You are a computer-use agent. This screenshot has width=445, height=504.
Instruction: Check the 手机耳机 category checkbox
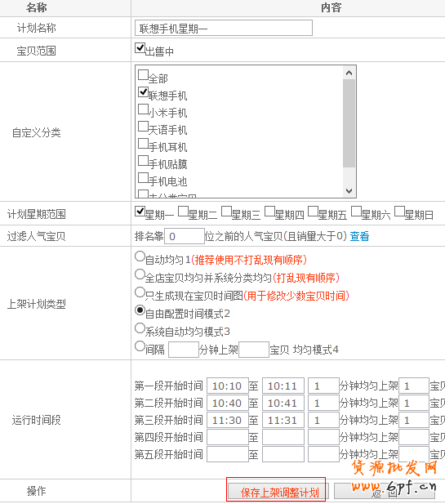[143, 143]
